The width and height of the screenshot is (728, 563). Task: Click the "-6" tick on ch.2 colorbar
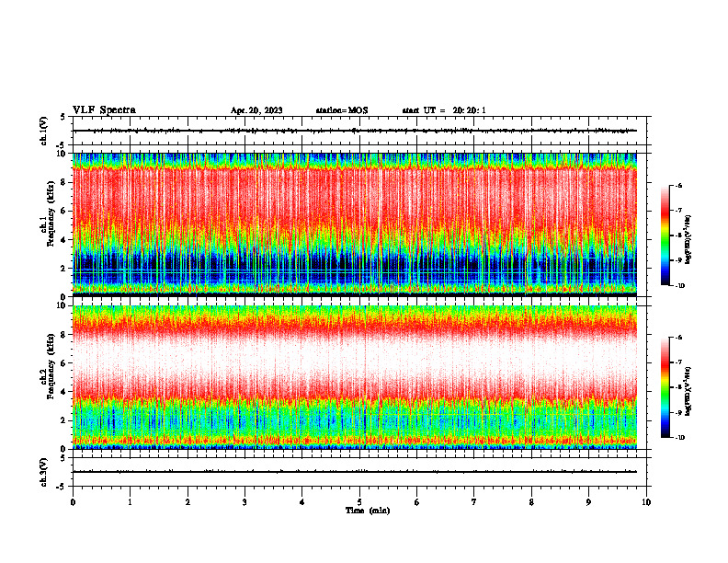click(x=678, y=338)
